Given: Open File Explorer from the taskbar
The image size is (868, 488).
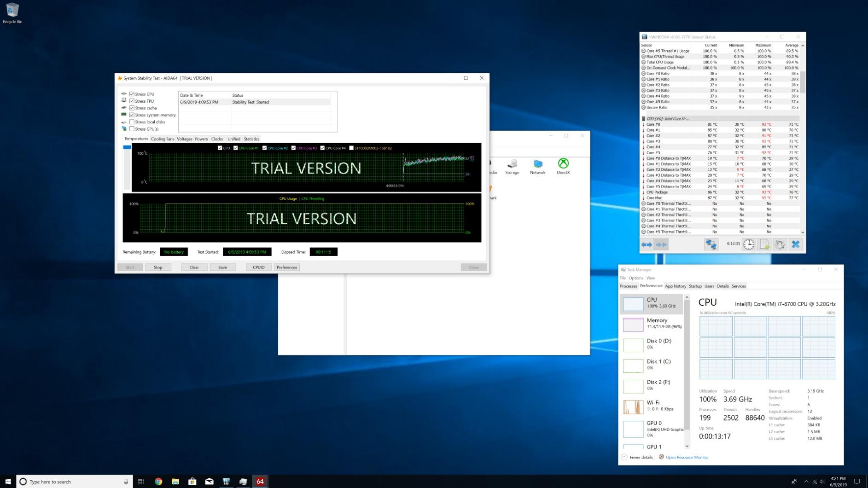Looking at the screenshot, I should 175,482.
